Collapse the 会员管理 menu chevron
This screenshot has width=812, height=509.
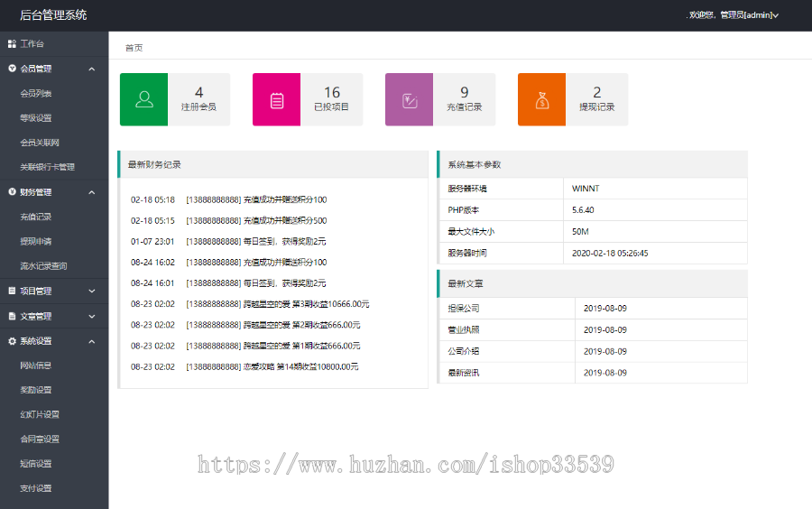point(92,69)
